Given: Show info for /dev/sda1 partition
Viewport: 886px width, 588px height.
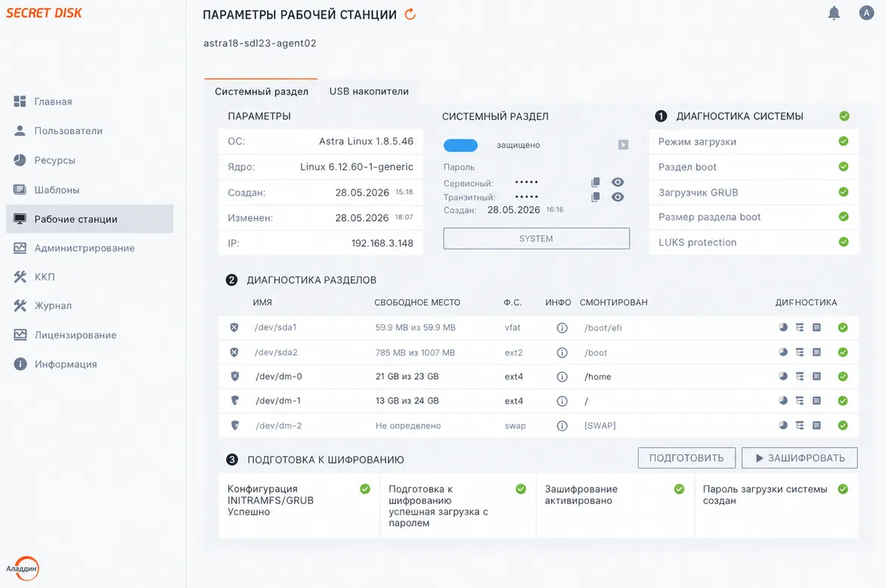Looking at the screenshot, I should 562,327.
